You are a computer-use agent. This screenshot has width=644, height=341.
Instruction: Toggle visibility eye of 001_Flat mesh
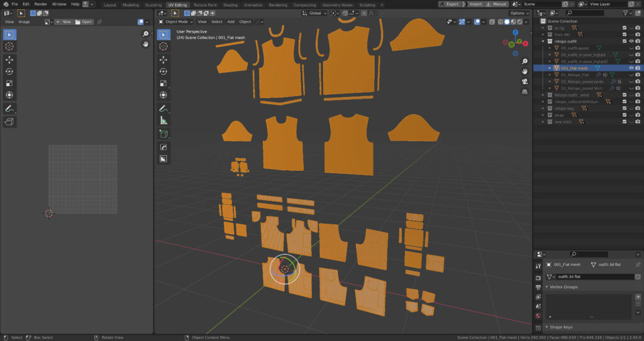click(x=631, y=68)
